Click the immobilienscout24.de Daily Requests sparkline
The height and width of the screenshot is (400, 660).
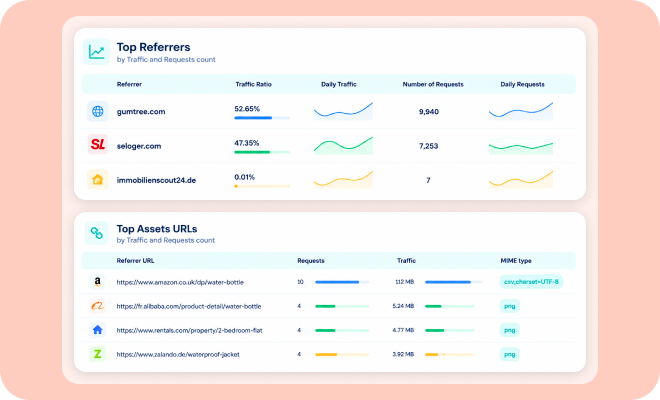tap(521, 179)
